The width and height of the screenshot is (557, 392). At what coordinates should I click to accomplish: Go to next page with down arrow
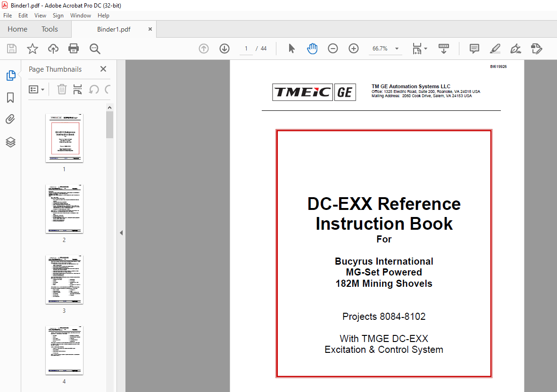(224, 48)
